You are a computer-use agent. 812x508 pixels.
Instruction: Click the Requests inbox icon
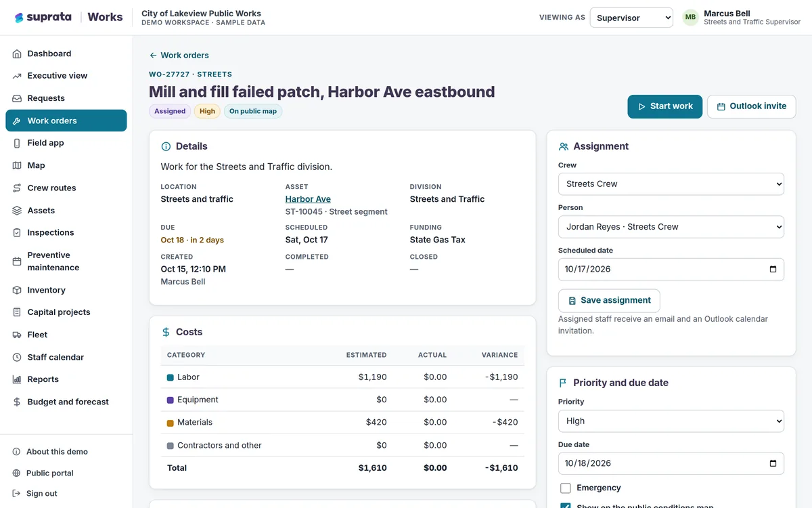17,98
